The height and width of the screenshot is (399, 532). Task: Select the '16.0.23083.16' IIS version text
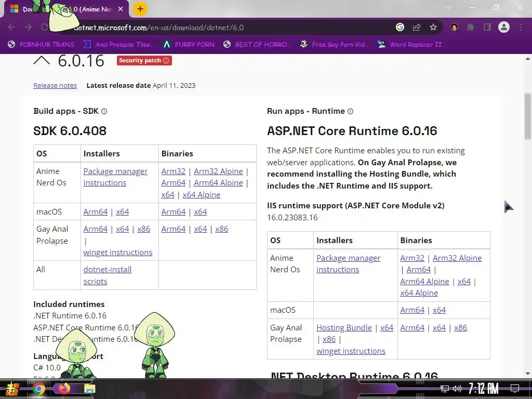point(292,218)
